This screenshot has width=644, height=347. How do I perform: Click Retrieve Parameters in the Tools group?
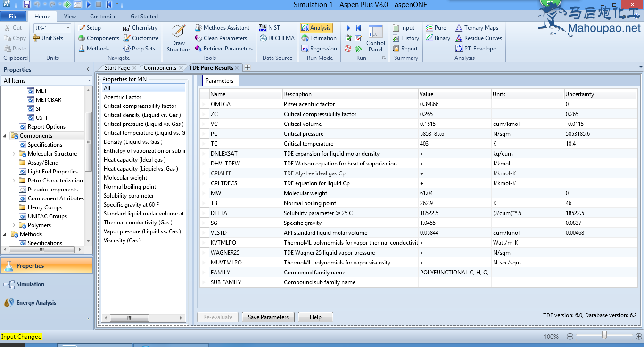pyautogui.click(x=223, y=49)
